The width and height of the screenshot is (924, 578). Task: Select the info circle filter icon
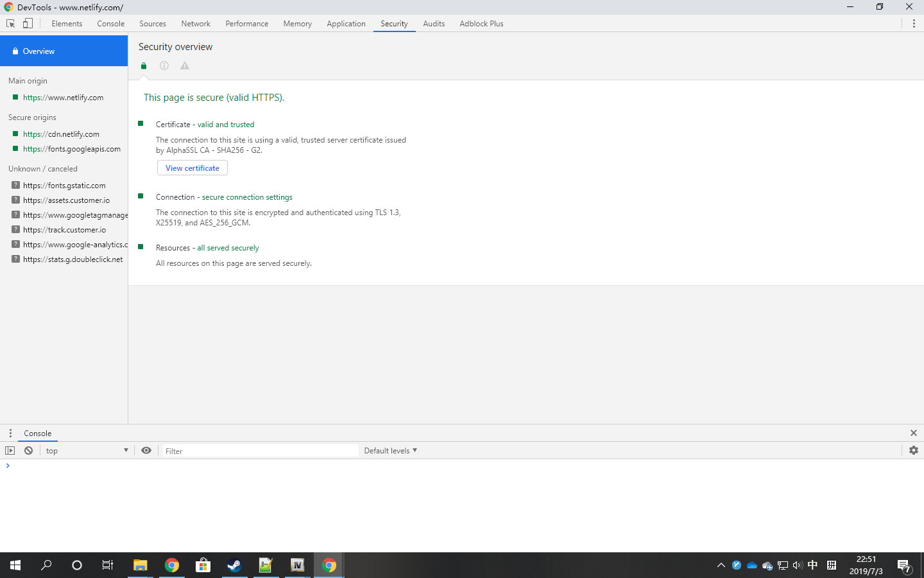[164, 66]
